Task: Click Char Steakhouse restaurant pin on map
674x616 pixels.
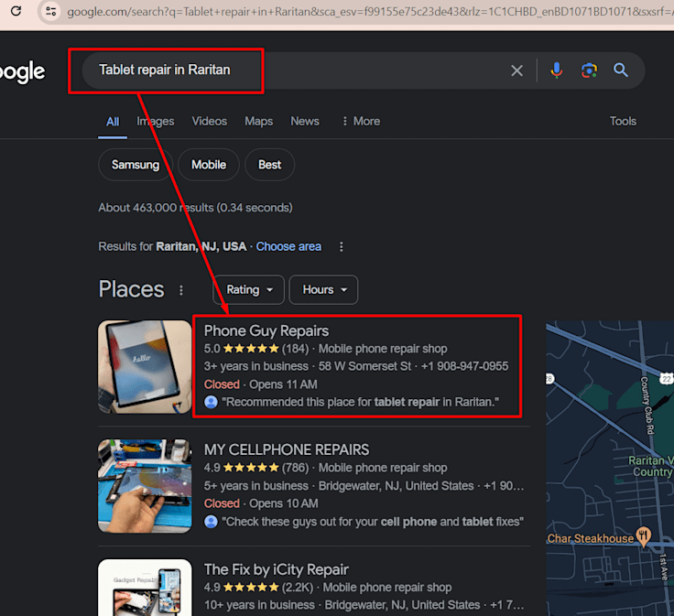Action: pyautogui.click(x=644, y=536)
